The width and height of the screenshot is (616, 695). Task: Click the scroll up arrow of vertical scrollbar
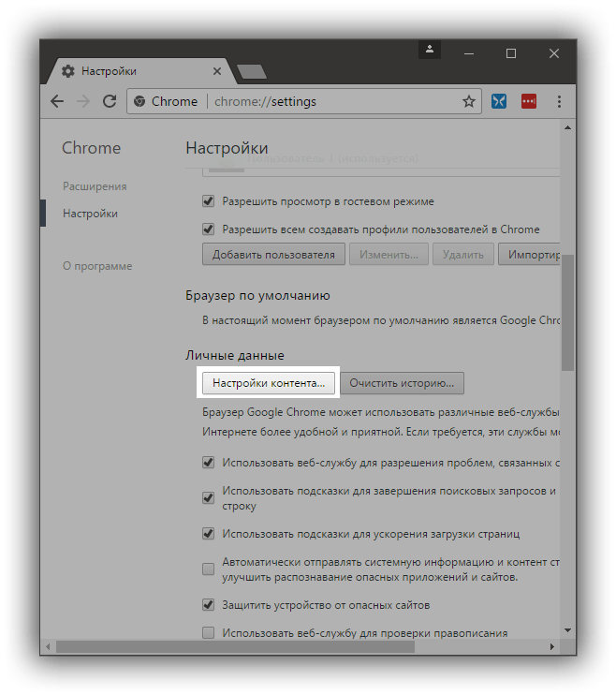pos(567,127)
